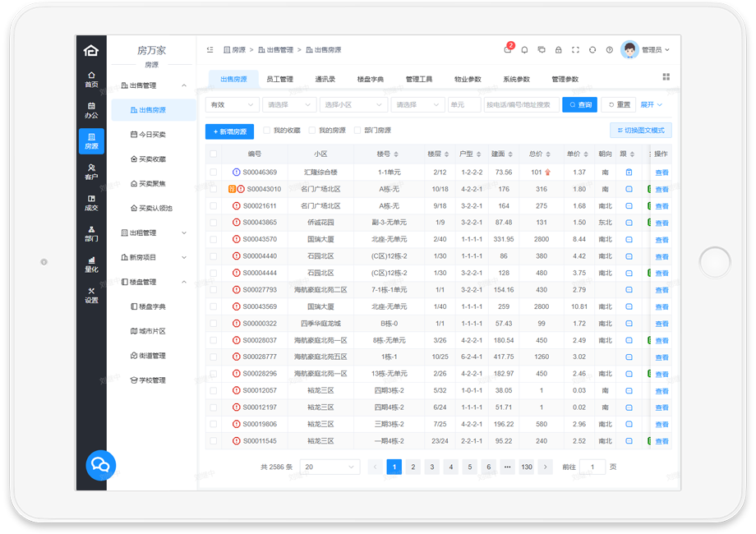756x534 pixels.
Task: Switch to the 通讯录 tab
Action: 325,79
